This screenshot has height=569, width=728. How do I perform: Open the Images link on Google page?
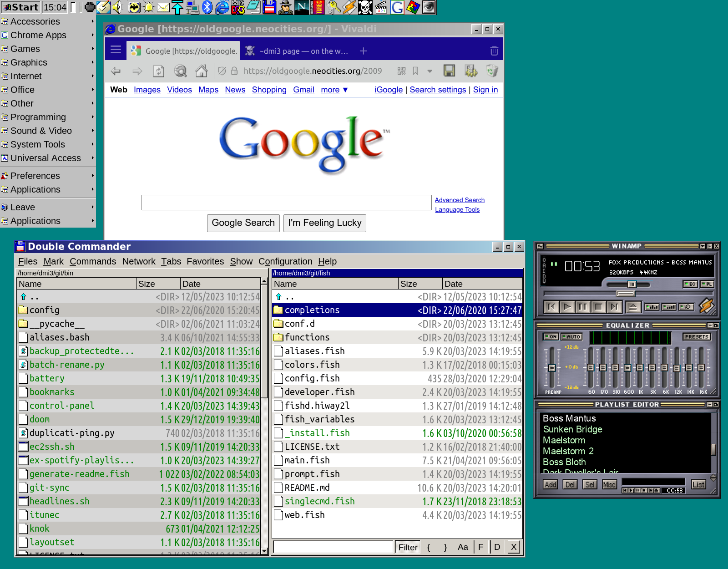point(147,90)
